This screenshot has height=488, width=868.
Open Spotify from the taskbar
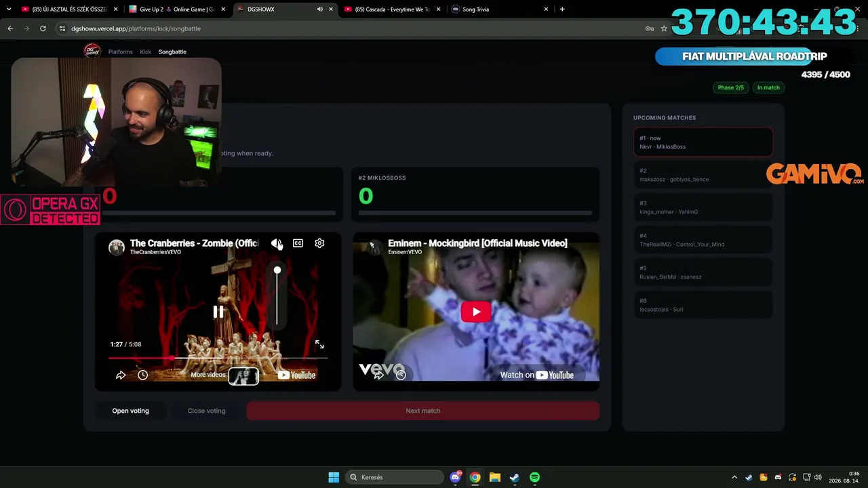534,477
